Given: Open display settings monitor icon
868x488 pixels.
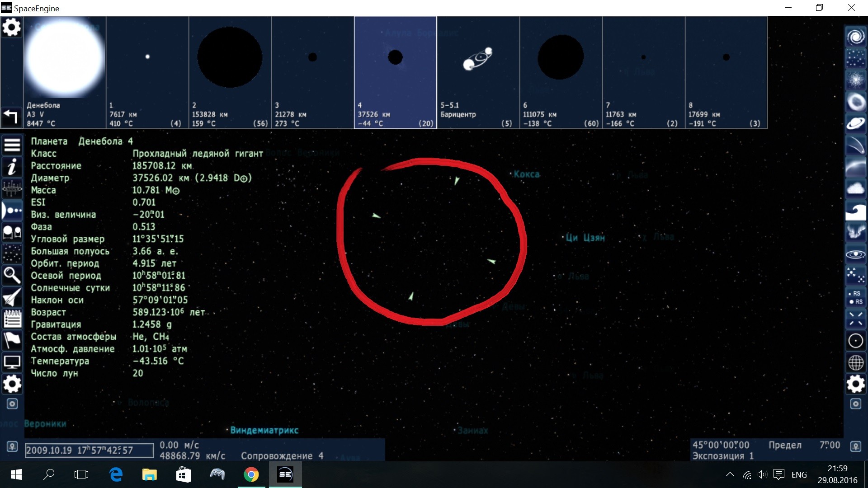Looking at the screenshot, I should [x=12, y=362].
